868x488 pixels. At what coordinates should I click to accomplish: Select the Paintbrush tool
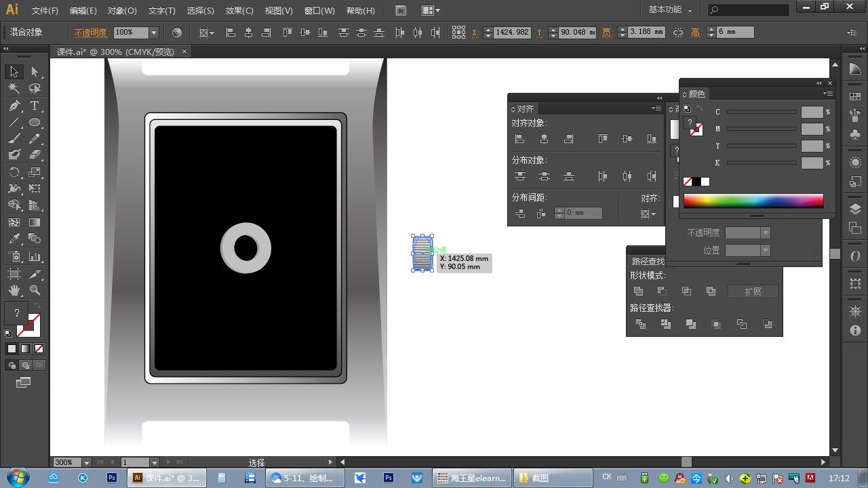pyautogui.click(x=14, y=138)
